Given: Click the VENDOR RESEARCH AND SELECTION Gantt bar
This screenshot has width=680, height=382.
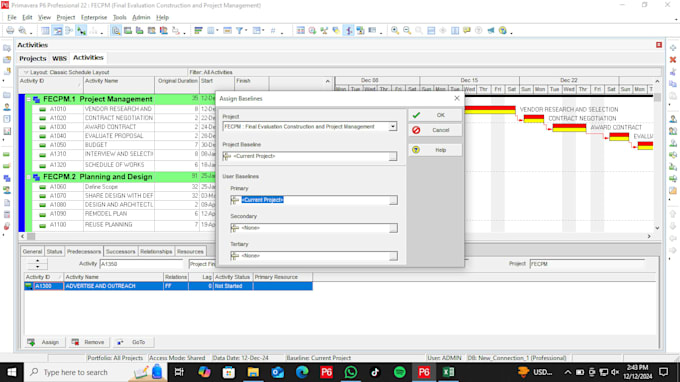Looking at the screenshot, I should click(x=490, y=110).
